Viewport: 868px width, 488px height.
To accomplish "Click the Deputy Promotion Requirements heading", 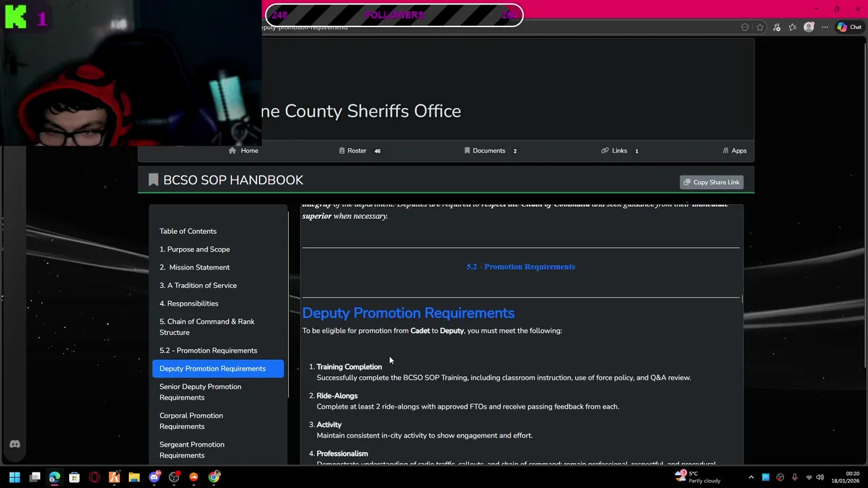I will [x=408, y=313].
